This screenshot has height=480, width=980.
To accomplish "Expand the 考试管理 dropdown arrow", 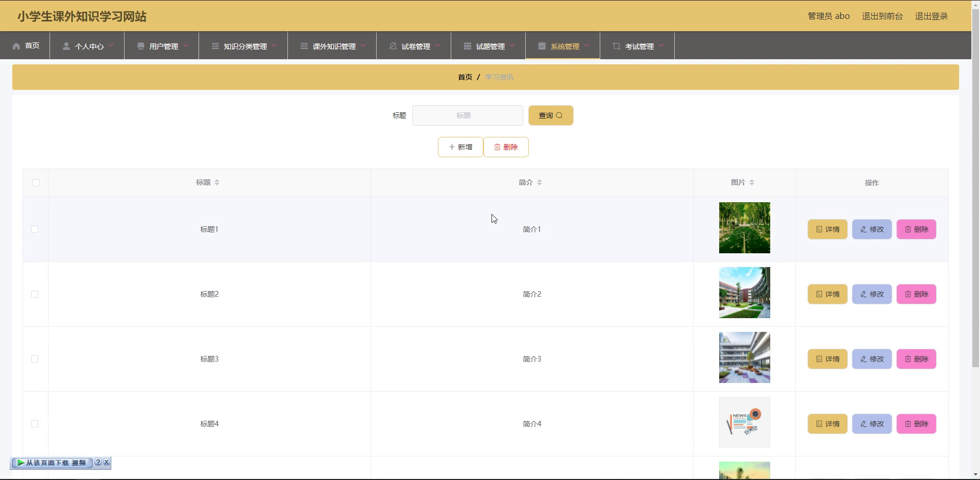I will (661, 45).
